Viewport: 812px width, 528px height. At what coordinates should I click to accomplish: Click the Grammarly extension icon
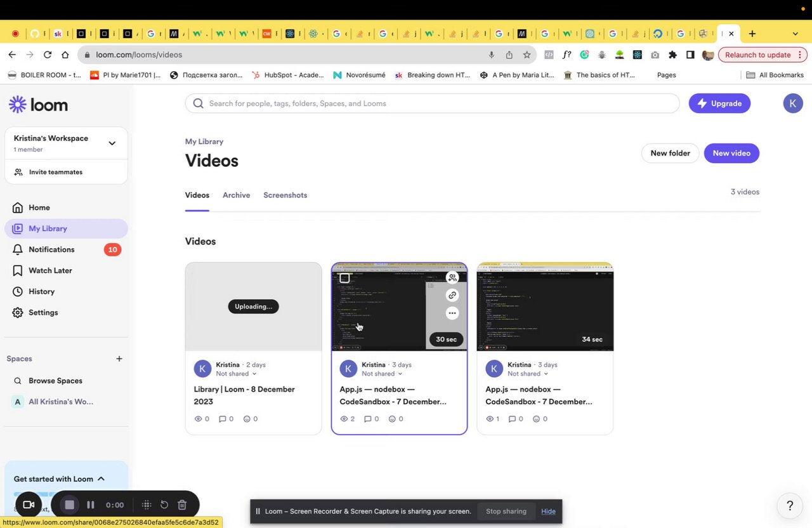584,55
